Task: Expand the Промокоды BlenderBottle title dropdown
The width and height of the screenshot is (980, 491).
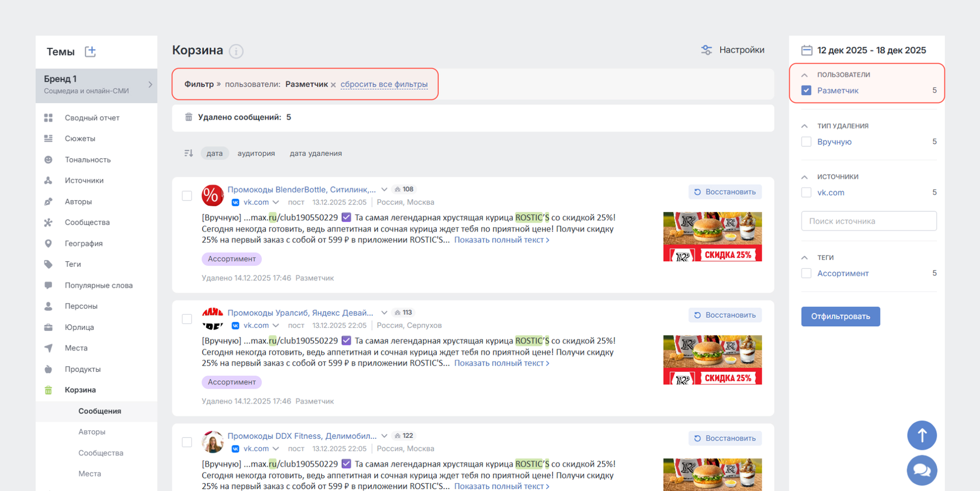Action: tap(385, 189)
